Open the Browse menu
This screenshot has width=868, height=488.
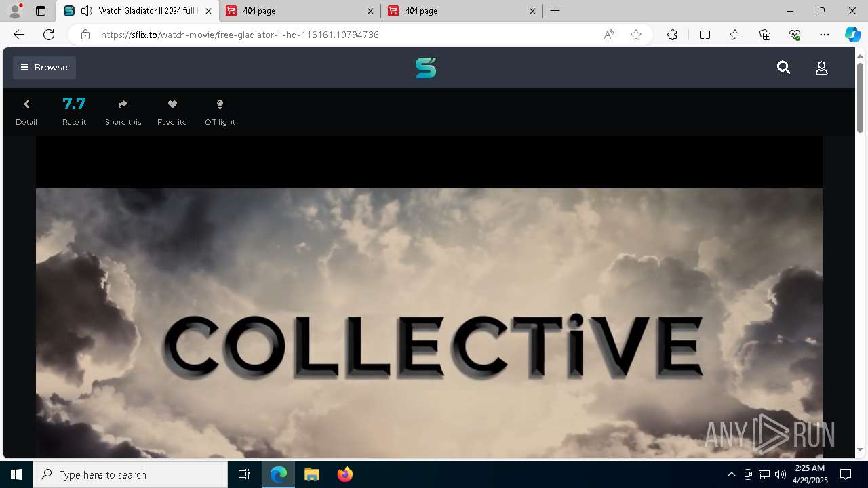click(x=44, y=68)
